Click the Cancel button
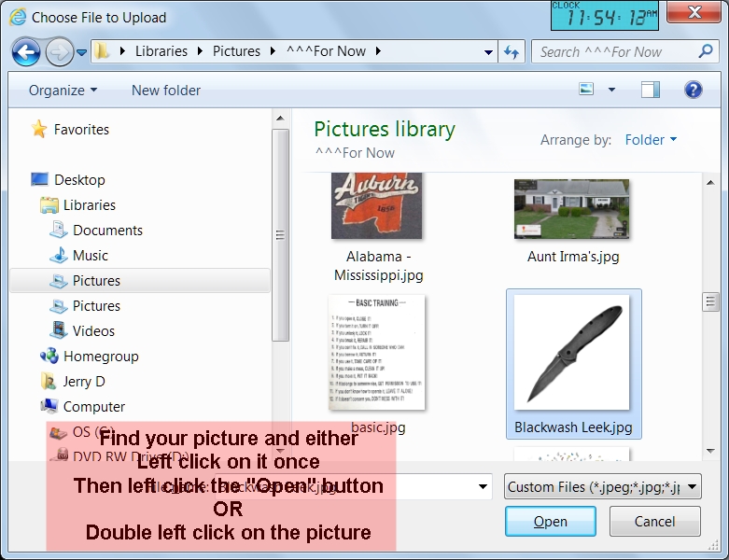This screenshot has width=729, height=560. coord(654,522)
